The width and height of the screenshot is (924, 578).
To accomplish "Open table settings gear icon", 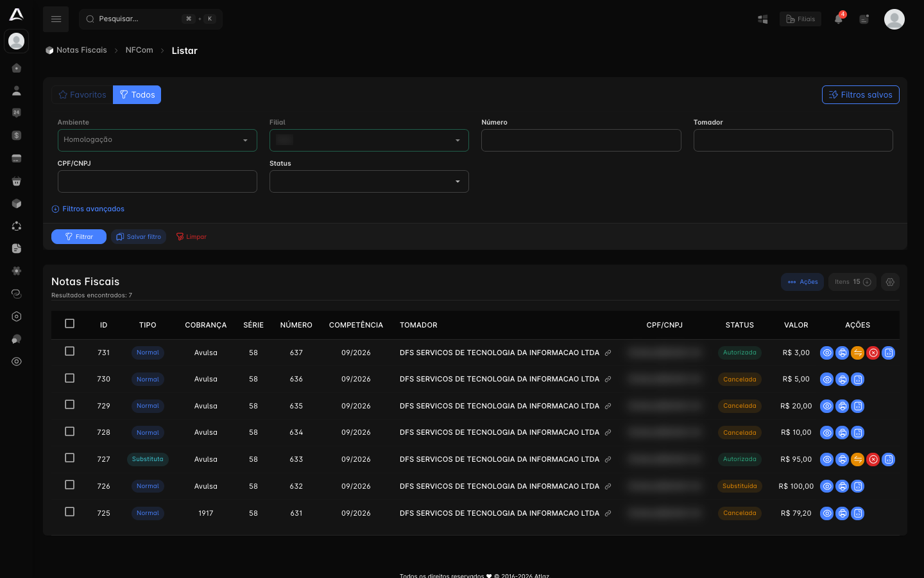I will [890, 282].
